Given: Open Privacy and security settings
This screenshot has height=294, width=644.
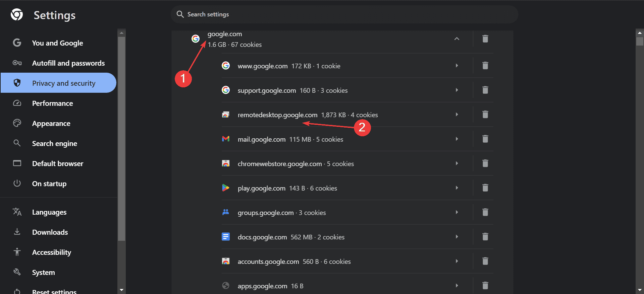Looking at the screenshot, I should point(63,83).
